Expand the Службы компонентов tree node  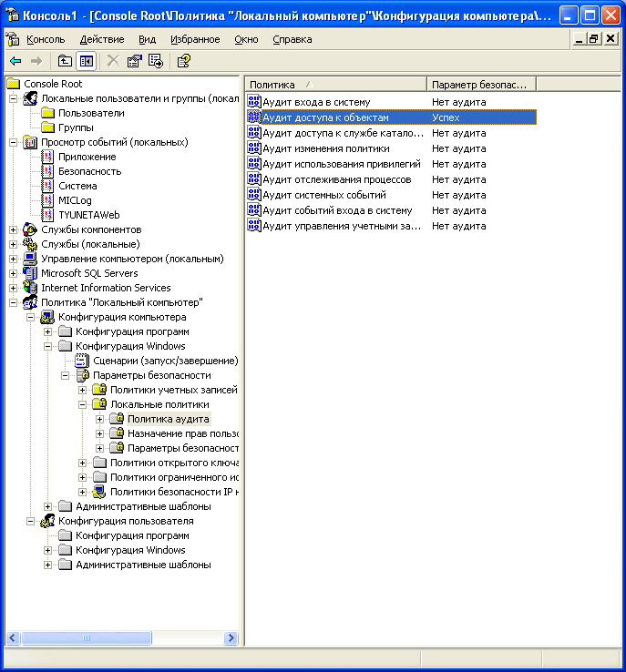point(14,229)
